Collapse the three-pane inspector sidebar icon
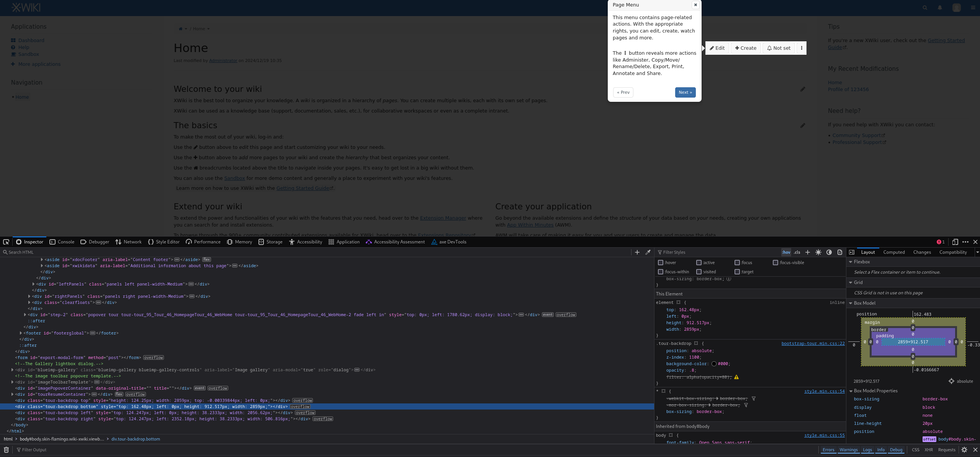The height and width of the screenshot is (457, 980). pyautogui.click(x=852, y=252)
